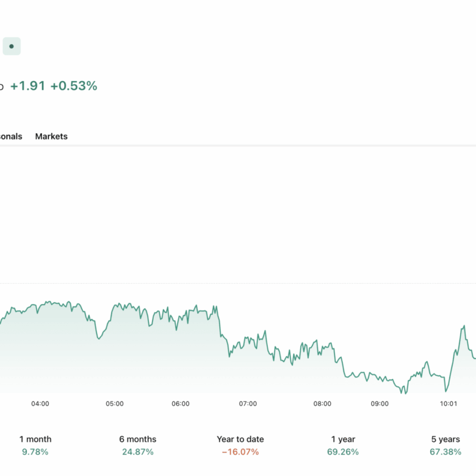
Task: Click the 05:00 time axis label
Action: 115,403
